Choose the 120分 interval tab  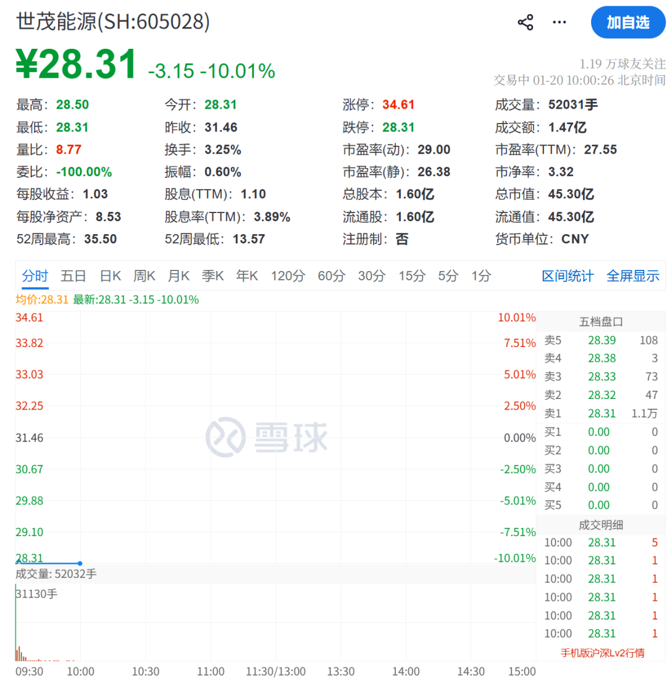[287, 276]
